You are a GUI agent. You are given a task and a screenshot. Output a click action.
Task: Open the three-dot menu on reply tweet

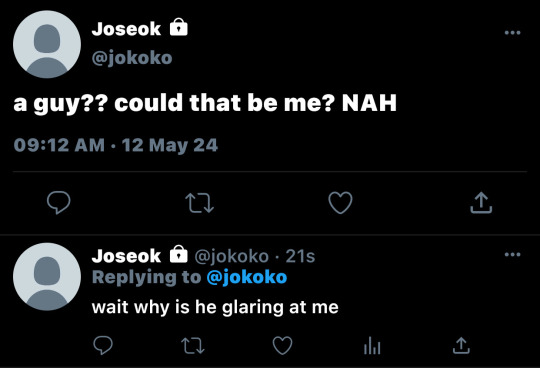[512, 255]
